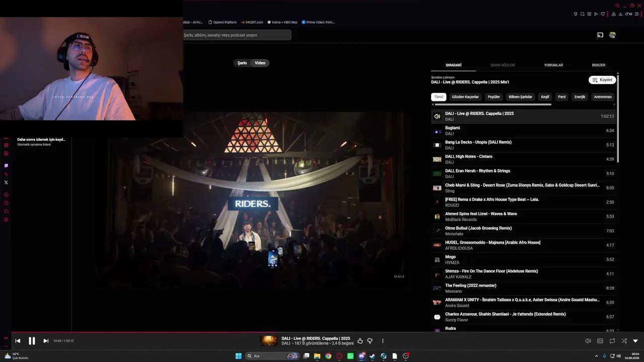Click the filter chips horizontal scrollbar
This screenshot has height=362, width=644.
(493, 105)
